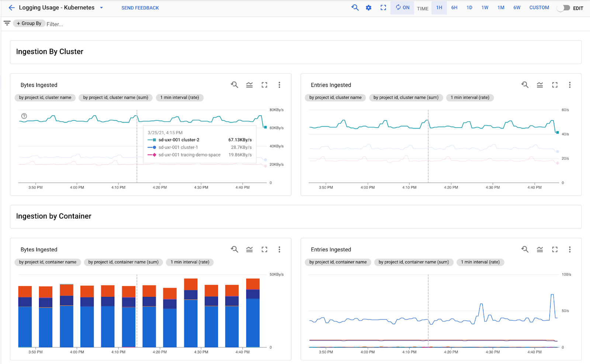This screenshot has width=590, height=364.
Task: Reset zoom on container Entries Ingested chart
Action: point(525,249)
